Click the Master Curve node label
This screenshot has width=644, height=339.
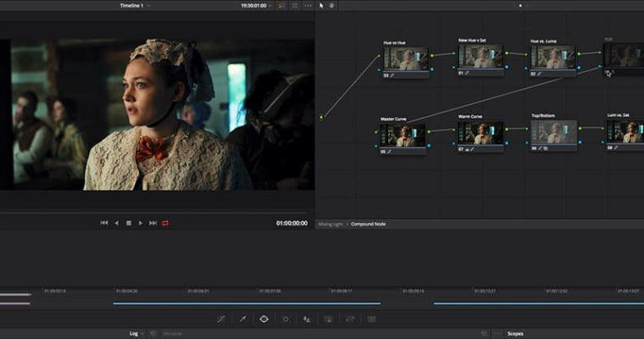pyautogui.click(x=393, y=119)
